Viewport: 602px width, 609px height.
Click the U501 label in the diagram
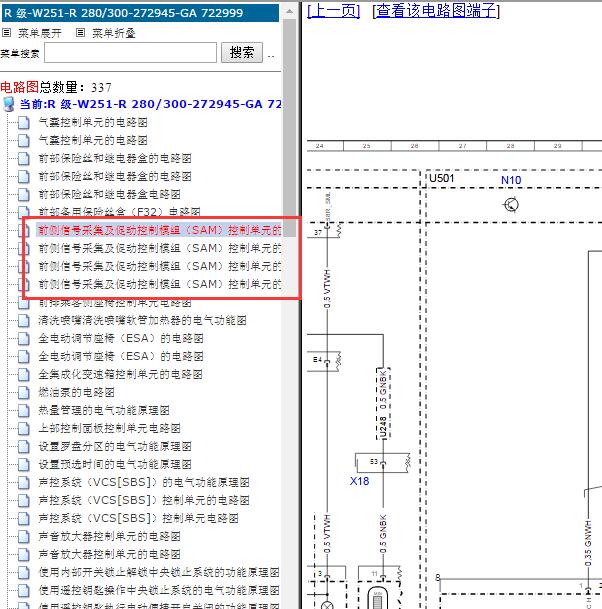click(442, 178)
